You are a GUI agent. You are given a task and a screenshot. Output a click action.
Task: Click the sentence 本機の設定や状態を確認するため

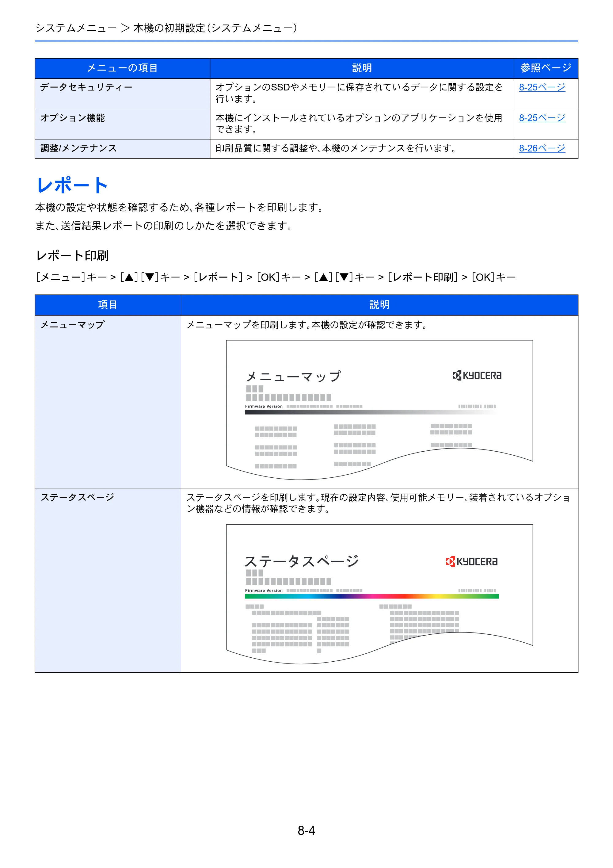pos(180,207)
